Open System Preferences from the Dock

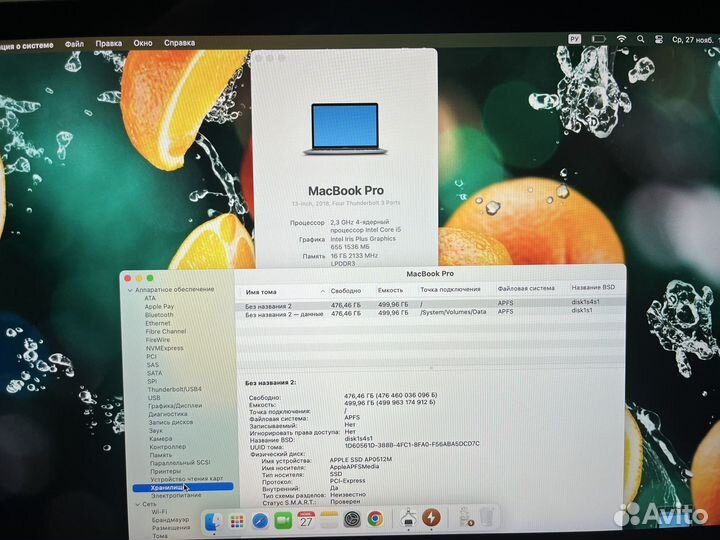click(352, 519)
